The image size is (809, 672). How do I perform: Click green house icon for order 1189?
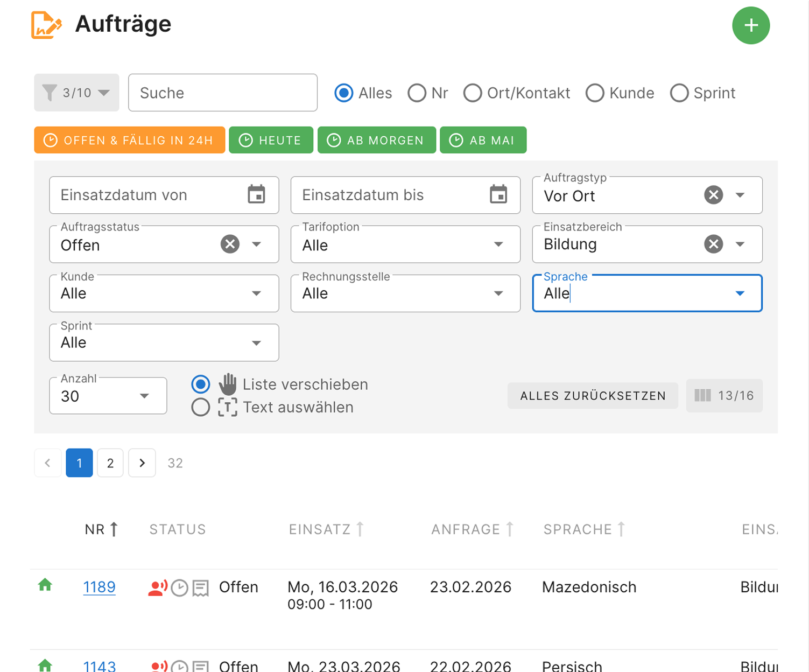tap(45, 585)
